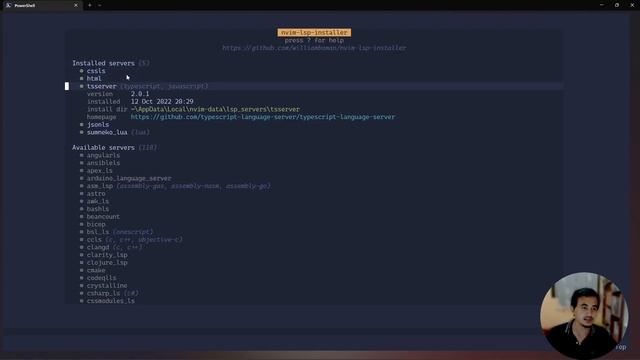640x360 pixels.
Task: Select the ccls server entry
Action: (94, 240)
